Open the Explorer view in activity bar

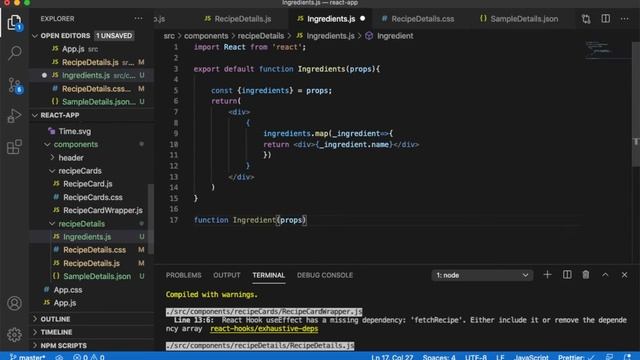[14, 23]
